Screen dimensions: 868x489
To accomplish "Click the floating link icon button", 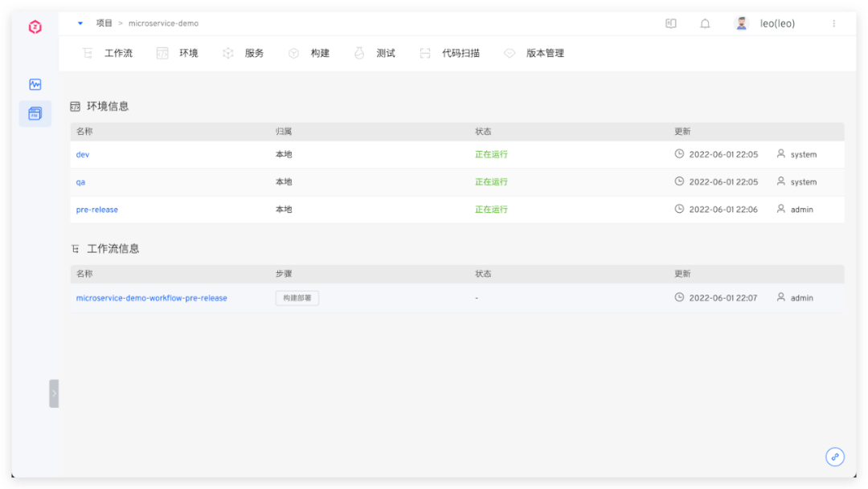I will coord(835,457).
